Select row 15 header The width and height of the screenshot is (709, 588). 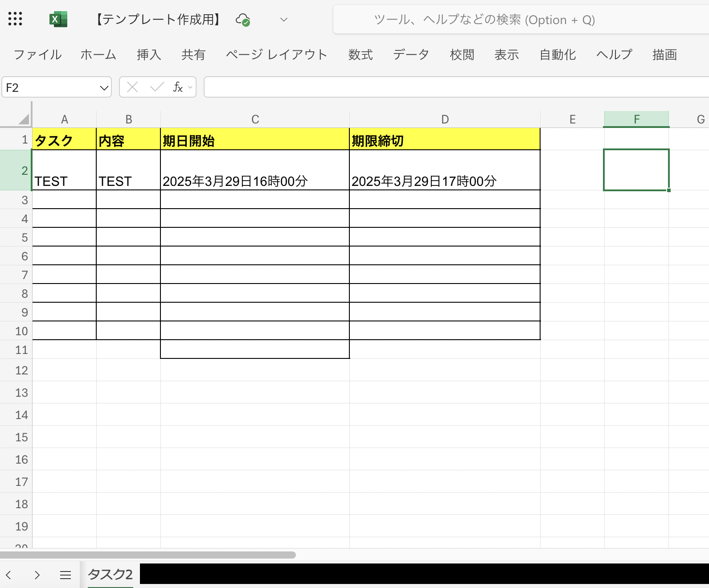click(x=16, y=437)
